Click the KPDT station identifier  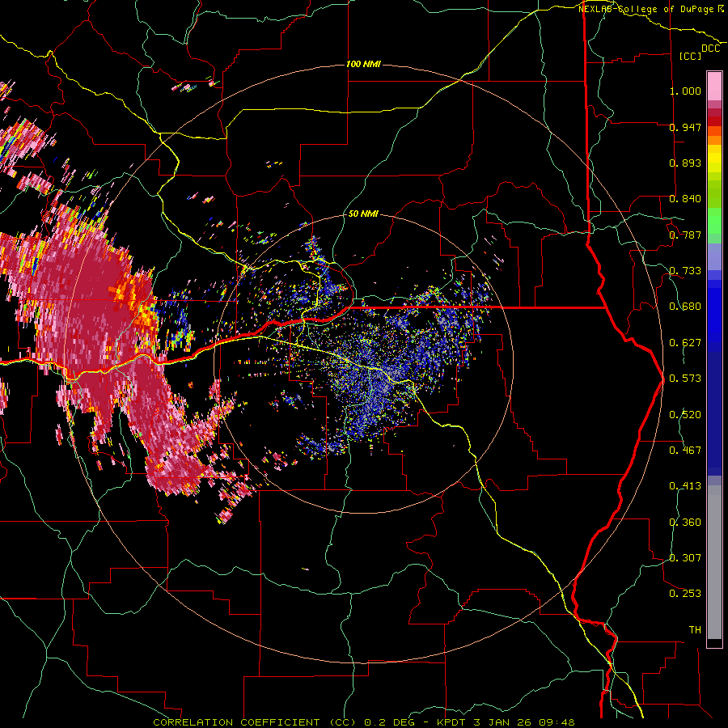point(452,722)
